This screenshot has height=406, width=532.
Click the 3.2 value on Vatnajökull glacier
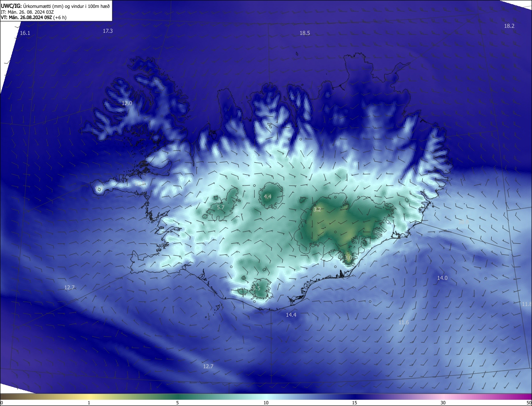[x=317, y=209]
